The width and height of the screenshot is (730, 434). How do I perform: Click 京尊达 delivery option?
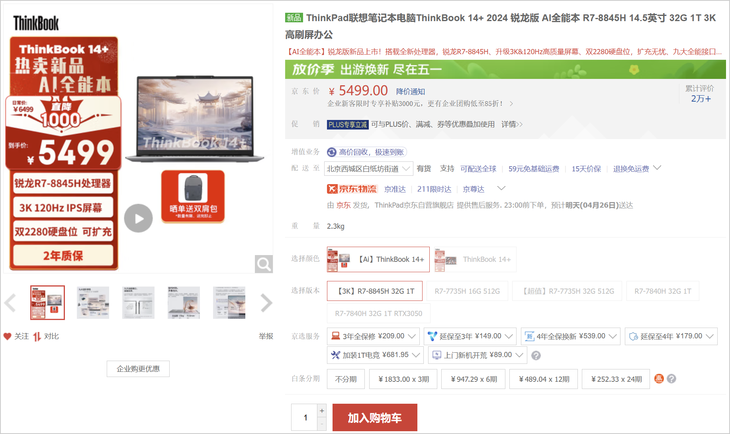[473, 189]
